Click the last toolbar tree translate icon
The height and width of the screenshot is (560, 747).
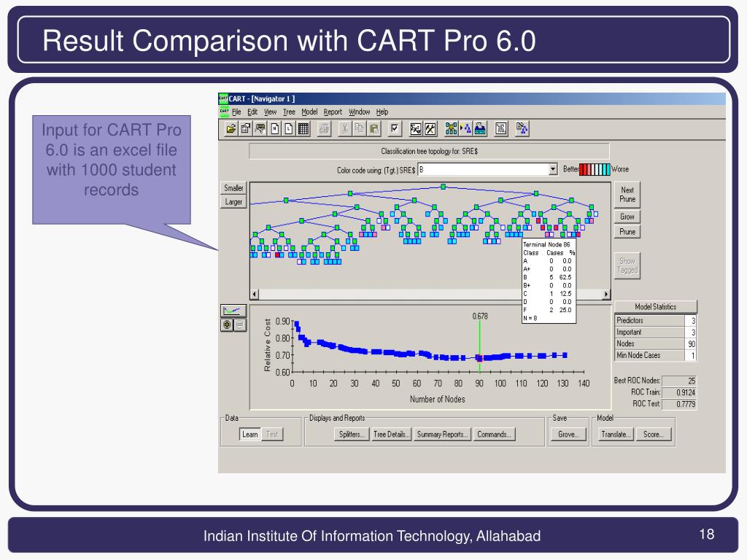[522, 128]
